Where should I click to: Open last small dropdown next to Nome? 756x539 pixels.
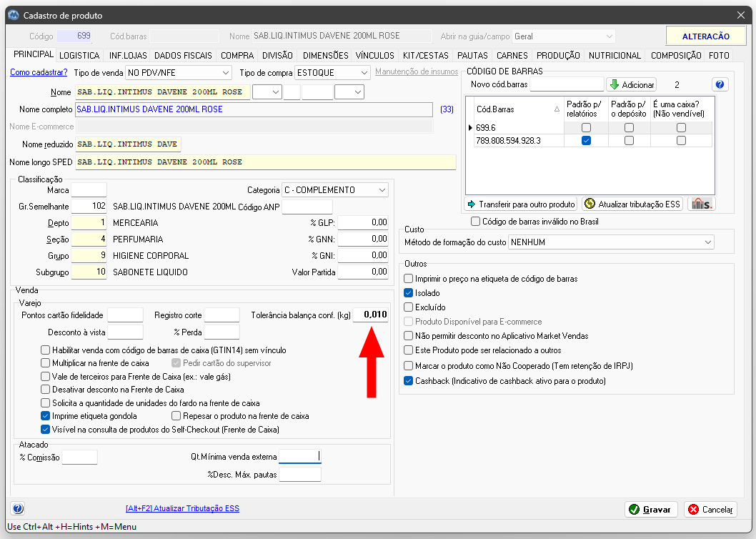tap(349, 92)
